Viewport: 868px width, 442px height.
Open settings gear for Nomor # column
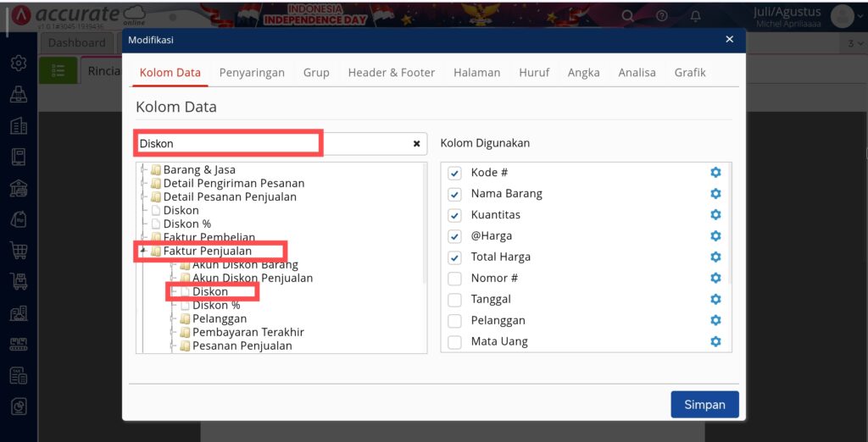pos(715,278)
